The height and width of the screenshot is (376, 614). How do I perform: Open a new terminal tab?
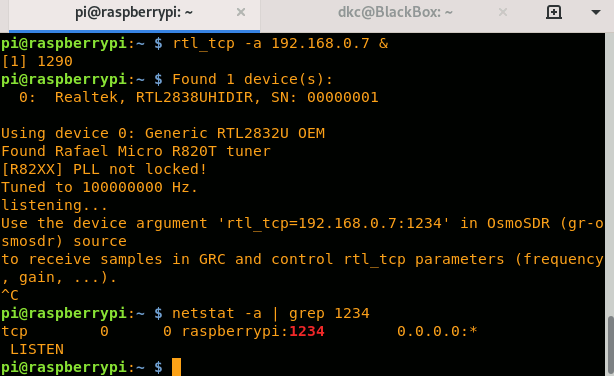tap(553, 13)
